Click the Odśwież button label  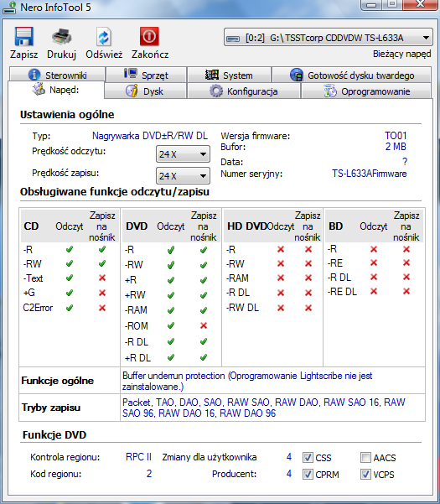pyautogui.click(x=104, y=55)
